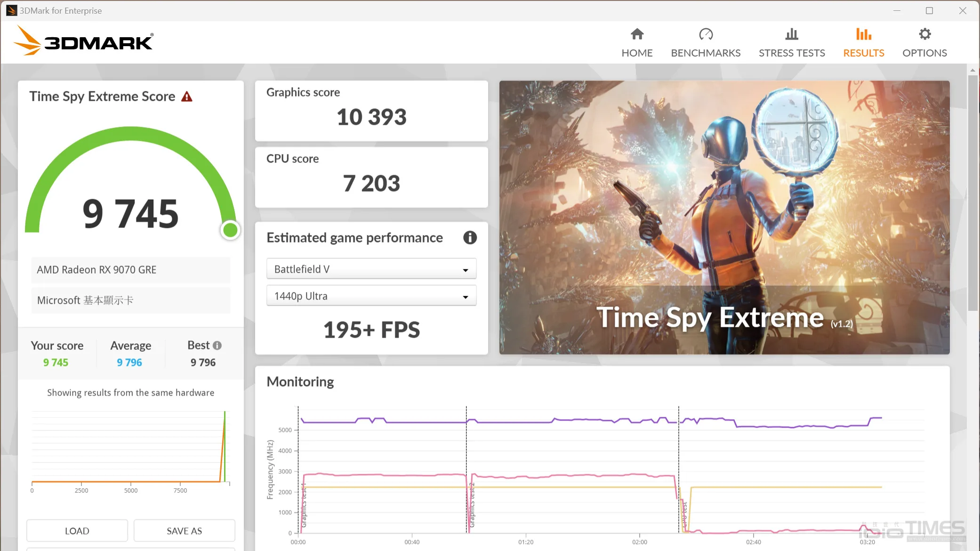Click the 3DMark app icon in title bar
The image size is (980, 551).
point(12,10)
